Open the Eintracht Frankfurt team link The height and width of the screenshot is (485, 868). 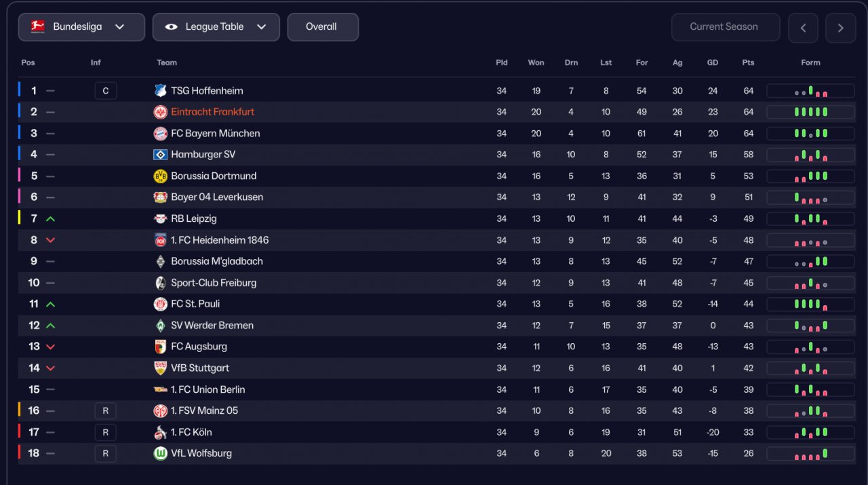[x=212, y=112]
